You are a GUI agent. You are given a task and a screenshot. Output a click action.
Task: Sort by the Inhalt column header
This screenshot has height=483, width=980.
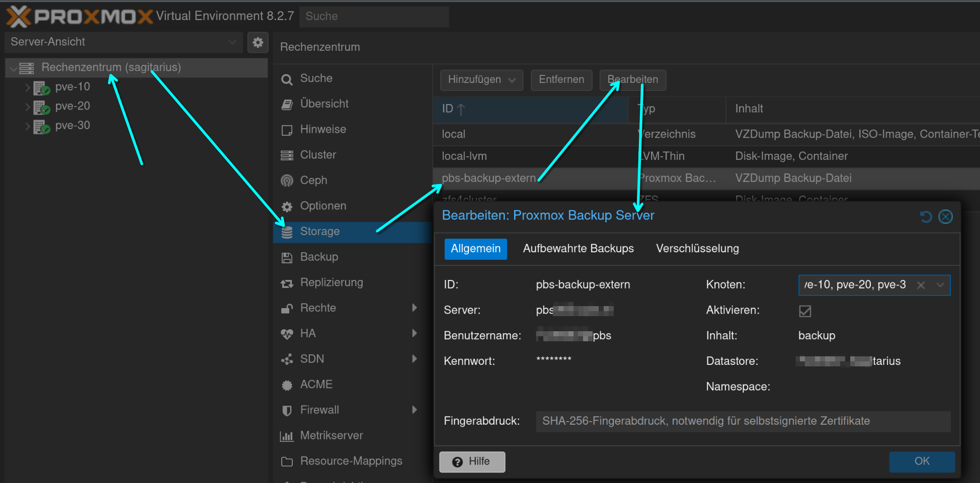pos(853,109)
